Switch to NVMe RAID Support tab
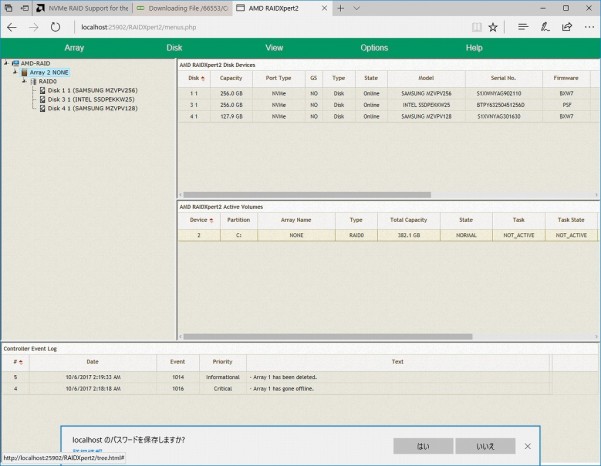 click(x=84, y=8)
